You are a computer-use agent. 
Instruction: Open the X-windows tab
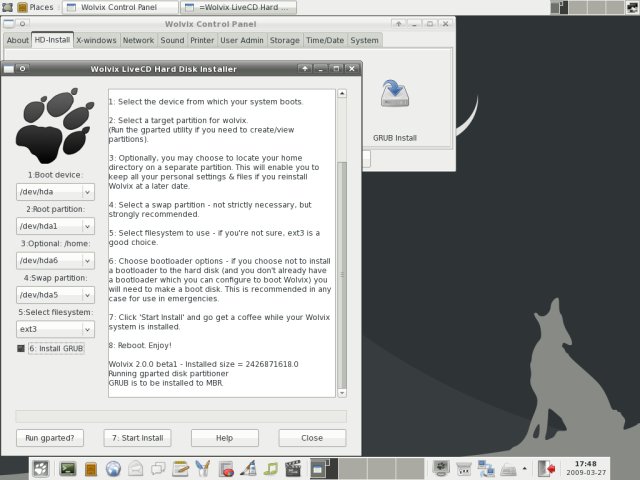click(96, 40)
